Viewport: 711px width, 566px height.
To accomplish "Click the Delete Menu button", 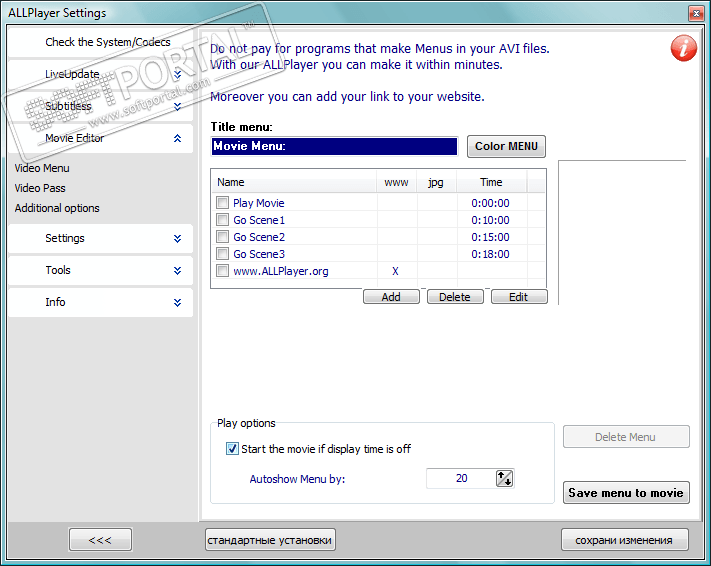I will point(626,437).
